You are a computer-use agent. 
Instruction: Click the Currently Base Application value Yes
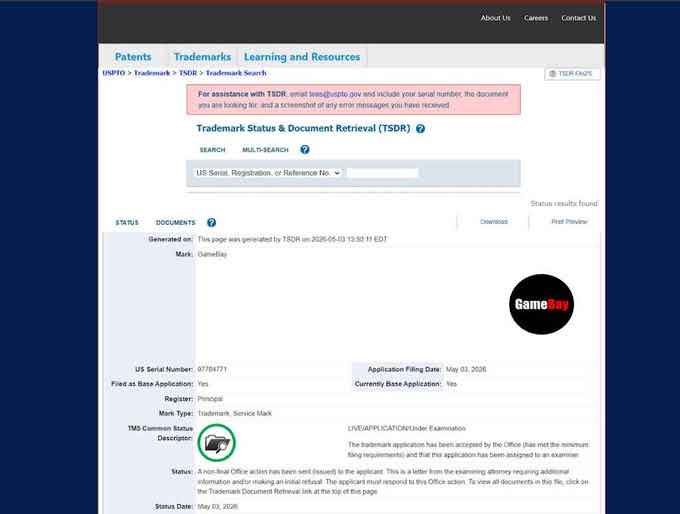[451, 384]
